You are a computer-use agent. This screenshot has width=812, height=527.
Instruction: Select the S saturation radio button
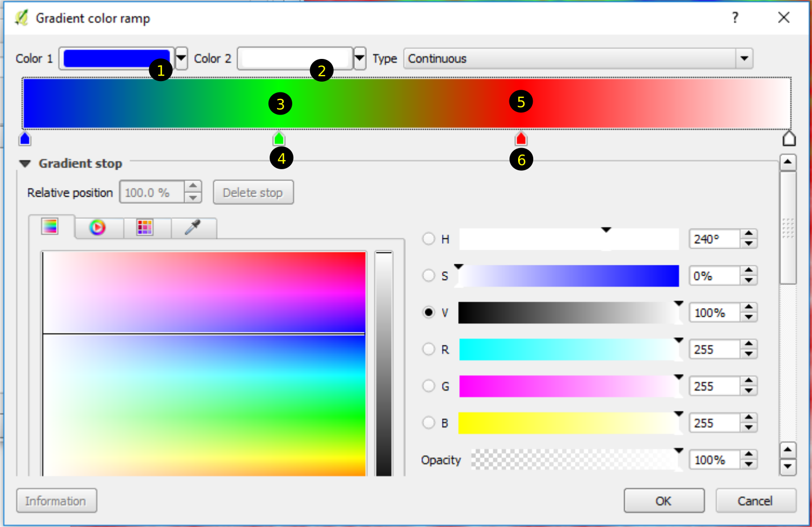tap(428, 276)
